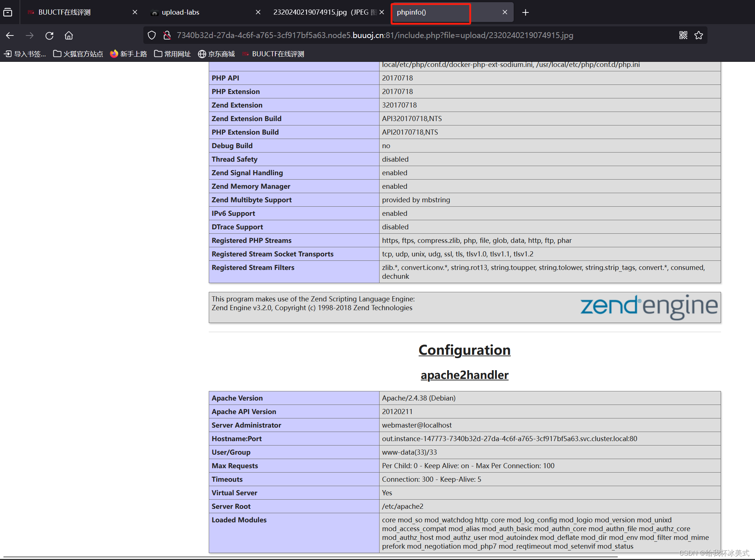
Task: Click the forward navigation arrow
Action: 30,35
